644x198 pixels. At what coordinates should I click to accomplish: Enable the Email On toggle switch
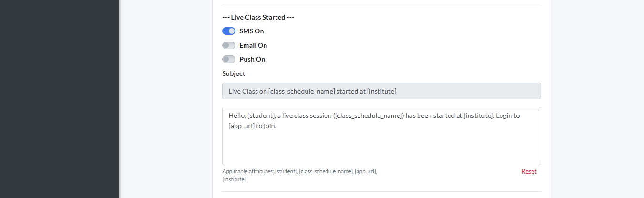click(x=229, y=45)
